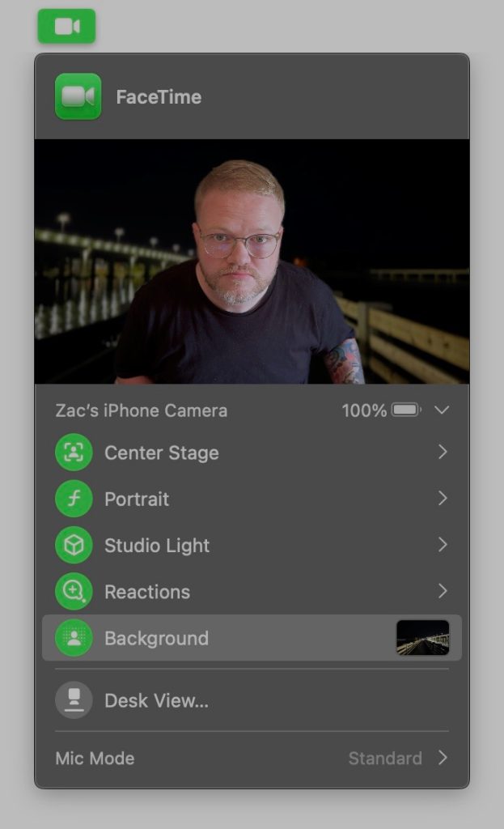Click the camera video preview

click(x=252, y=261)
